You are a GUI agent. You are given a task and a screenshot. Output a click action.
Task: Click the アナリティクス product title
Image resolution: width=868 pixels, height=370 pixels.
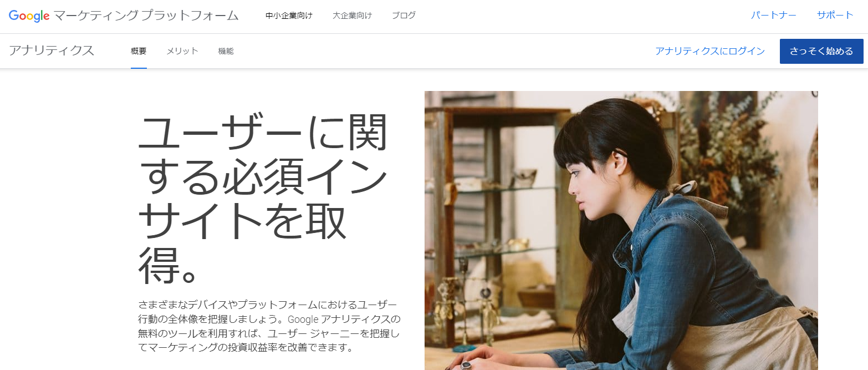pos(52,51)
